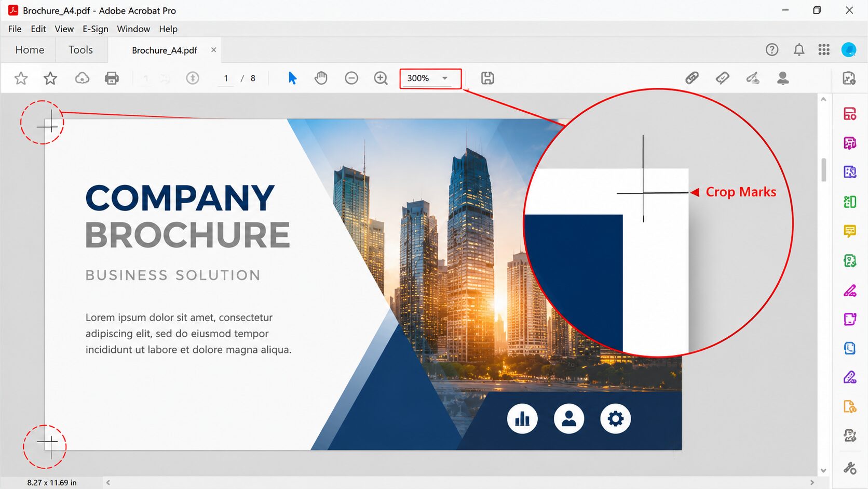868x489 pixels.
Task: Click the orange protect file sidebar icon
Action: click(850, 406)
